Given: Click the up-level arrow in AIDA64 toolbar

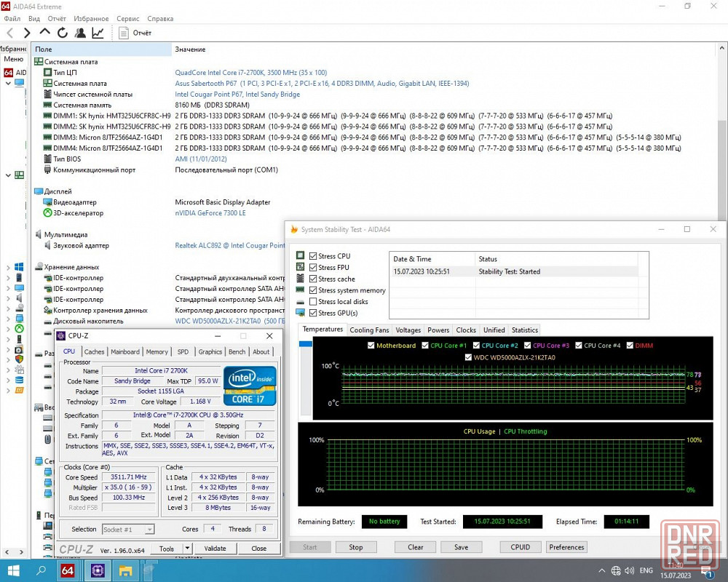Looking at the screenshot, I should coord(44,32).
